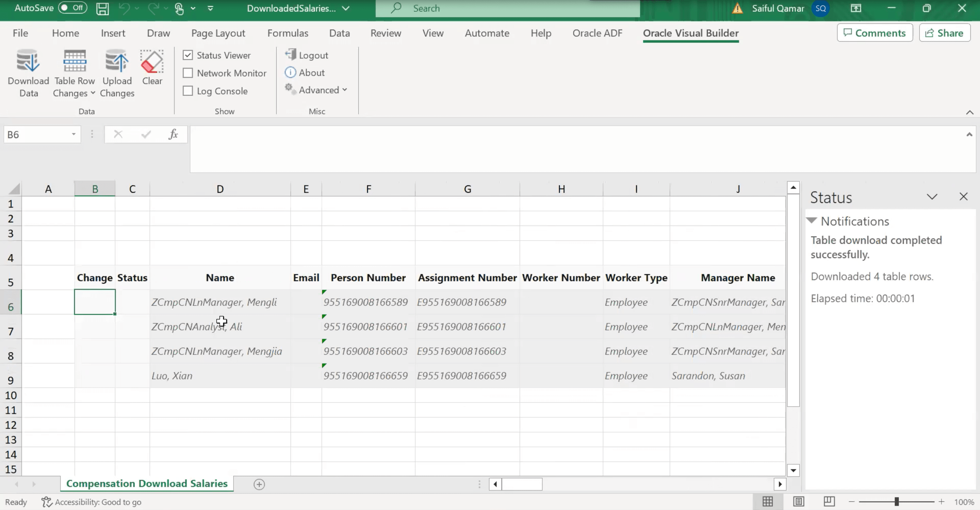Open the Oracle ADF ribbon tab
This screenshot has width=980, height=510.
(x=597, y=33)
